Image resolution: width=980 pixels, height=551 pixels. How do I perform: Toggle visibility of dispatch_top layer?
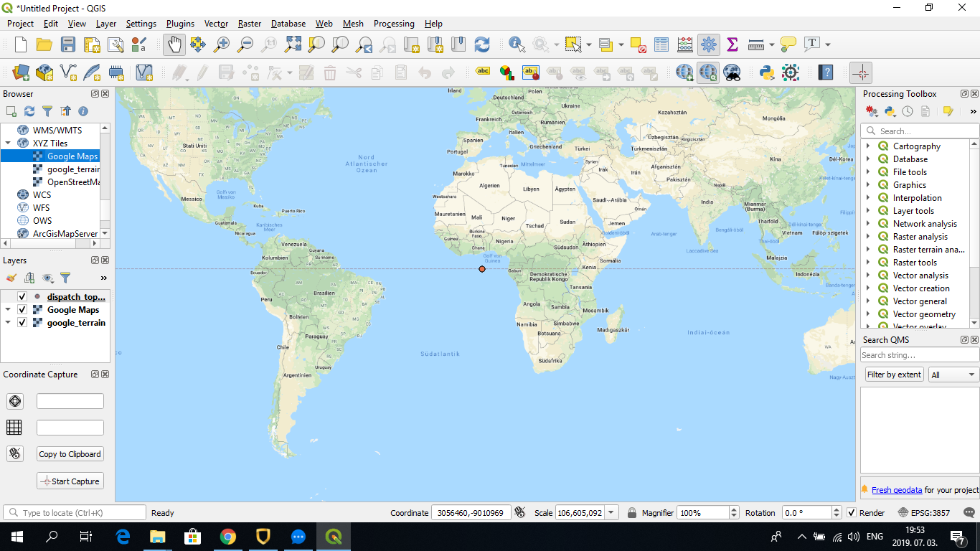click(22, 297)
